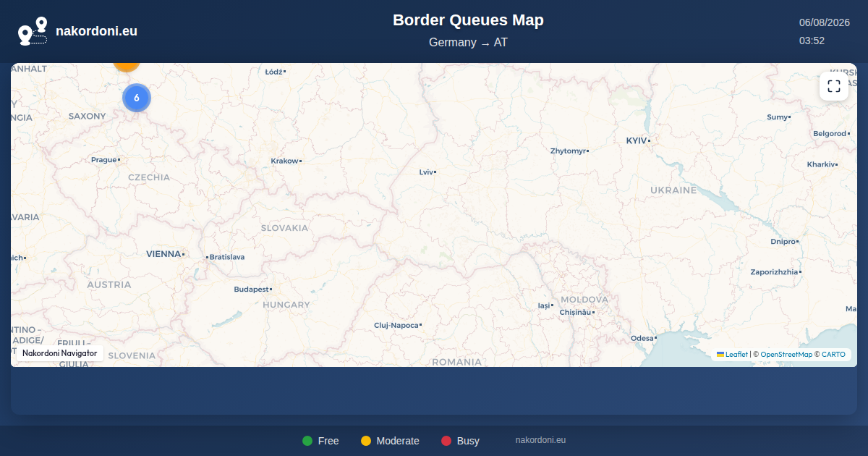Click the Nakordoni Navigator label
This screenshot has height=456, width=868.
click(59, 353)
